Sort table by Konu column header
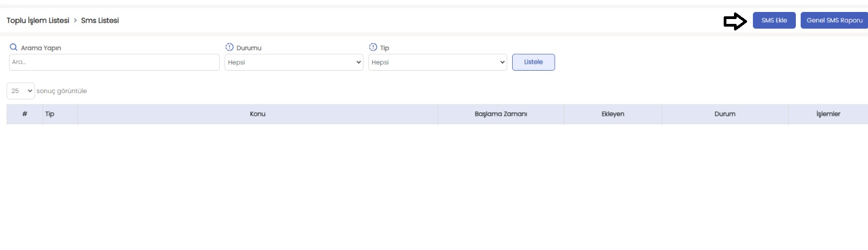 tap(258, 114)
